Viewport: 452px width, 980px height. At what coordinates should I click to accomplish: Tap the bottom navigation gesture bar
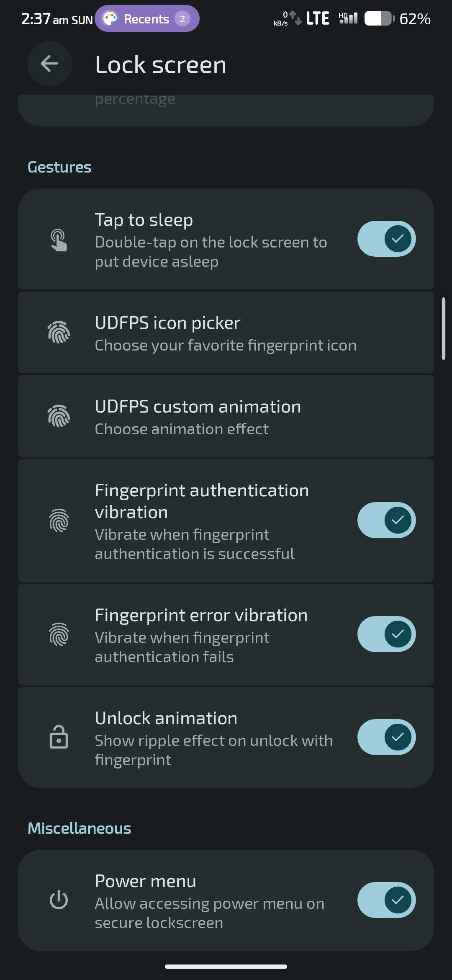226,967
